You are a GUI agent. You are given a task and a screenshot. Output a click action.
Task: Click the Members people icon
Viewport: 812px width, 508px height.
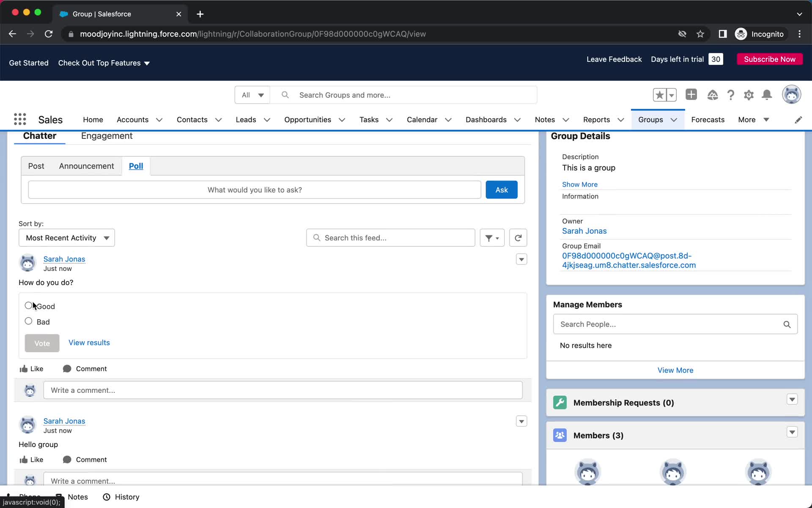pyautogui.click(x=560, y=435)
